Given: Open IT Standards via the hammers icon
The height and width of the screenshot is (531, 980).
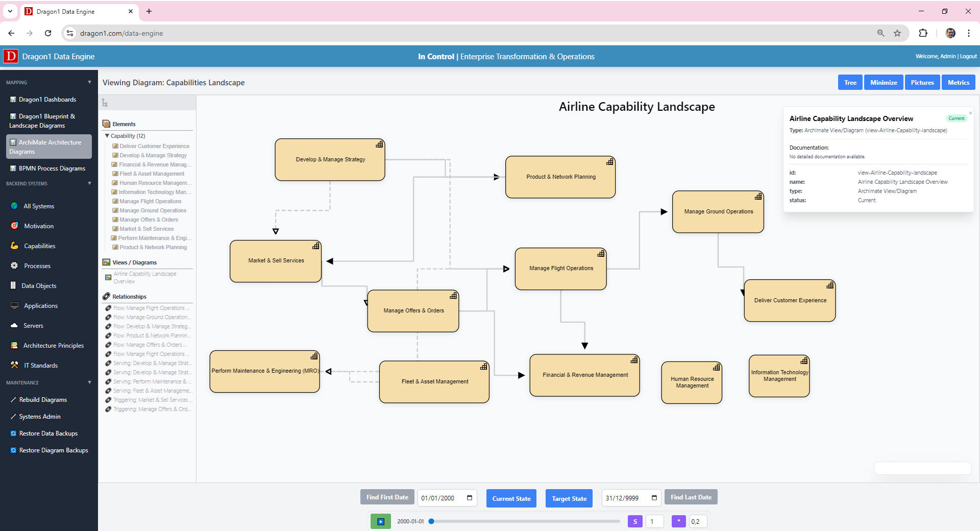Looking at the screenshot, I should click(14, 365).
